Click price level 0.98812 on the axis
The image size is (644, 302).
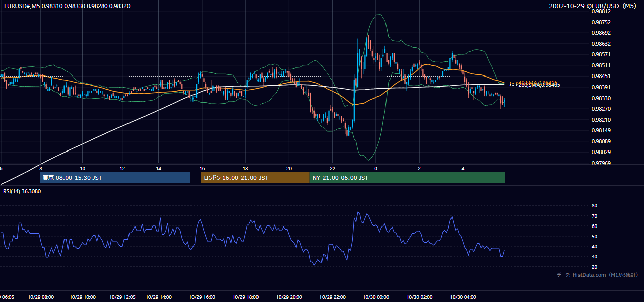click(601, 12)
